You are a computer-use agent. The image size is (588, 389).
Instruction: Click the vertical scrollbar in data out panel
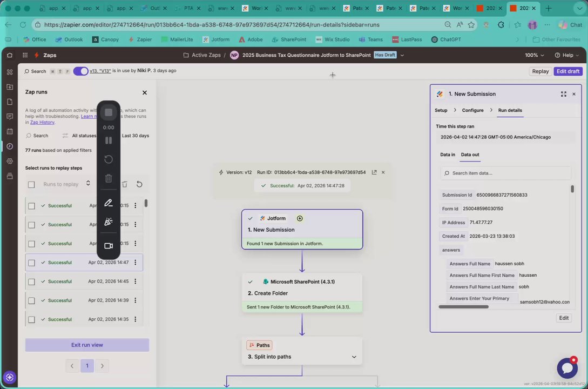pos(572,189)
